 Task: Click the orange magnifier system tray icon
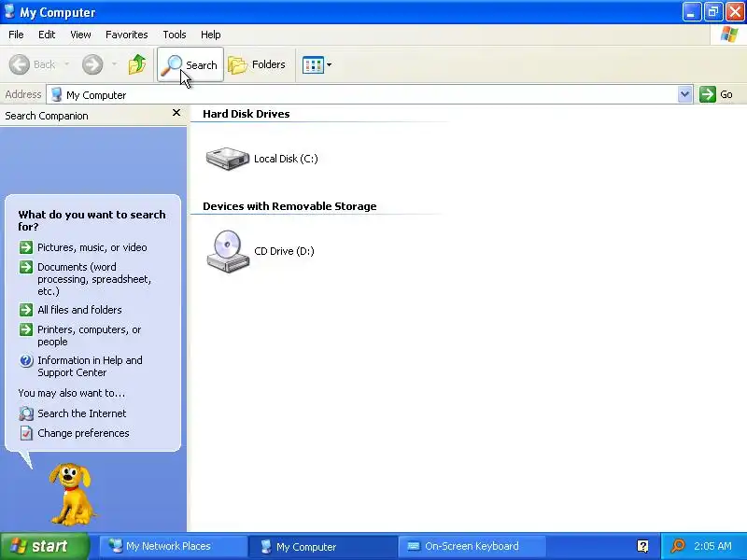tap(678, 546)
